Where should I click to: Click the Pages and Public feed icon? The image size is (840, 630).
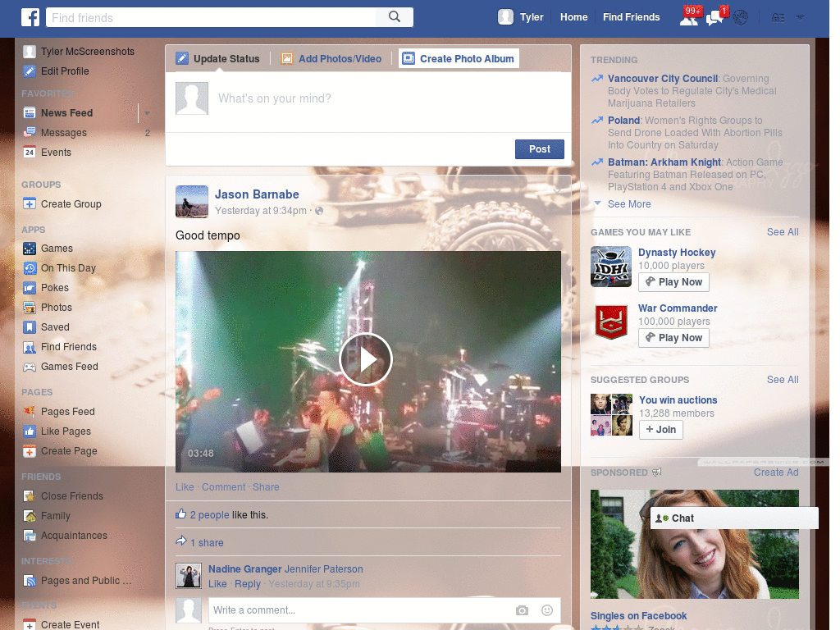pos(30,582)
